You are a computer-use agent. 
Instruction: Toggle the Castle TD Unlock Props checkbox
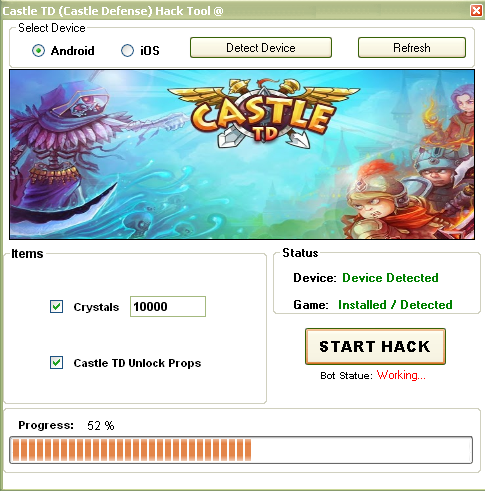(56, 362)
